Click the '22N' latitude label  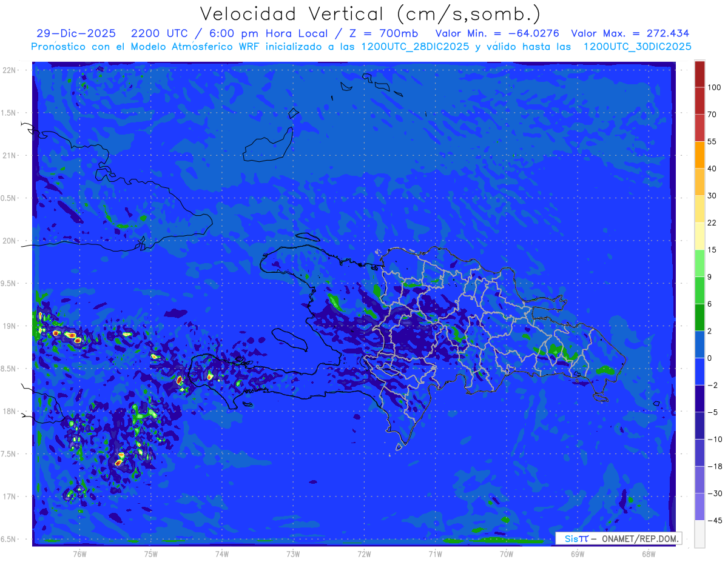tap(9, 70)
